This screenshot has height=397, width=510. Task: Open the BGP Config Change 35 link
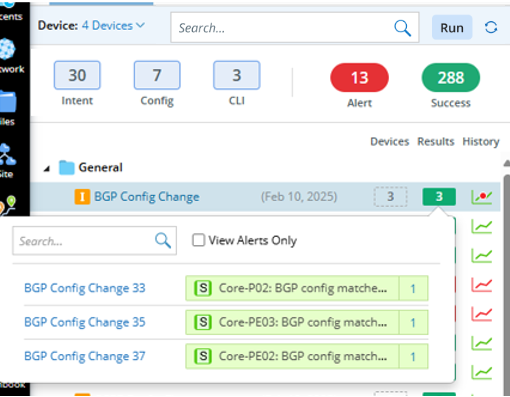pyautogui.click(x=85, y=322)
